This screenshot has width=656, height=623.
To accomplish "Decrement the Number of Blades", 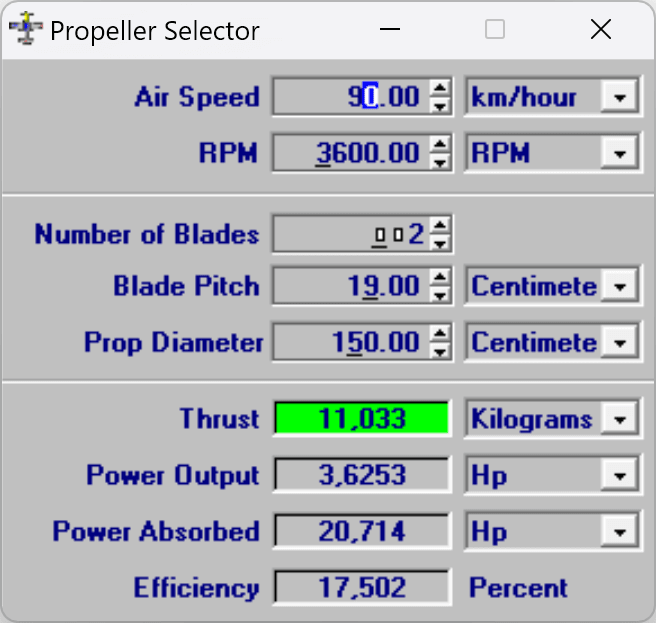I will (x=440, y=243).
